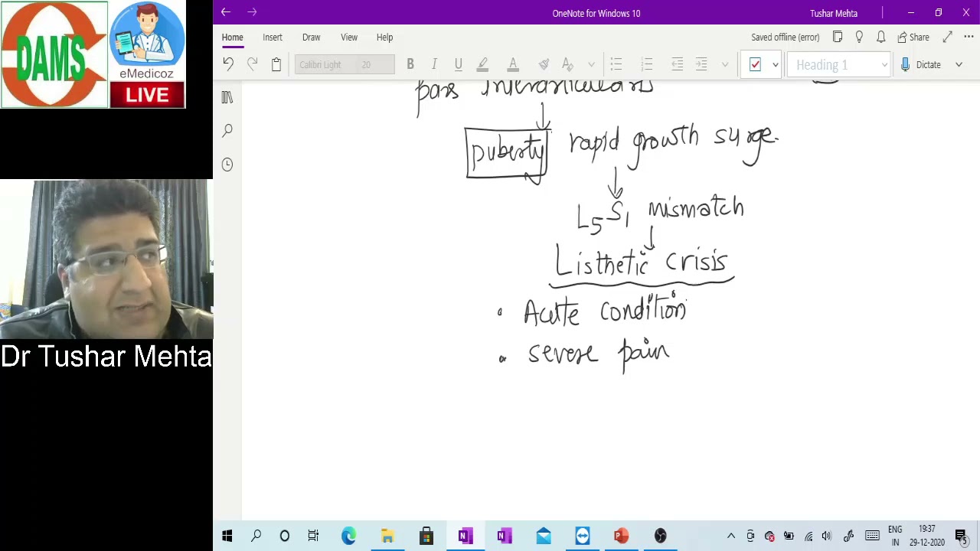Open the Insert ribbon tab
980x551 pixels.
(x=273, y=37)
